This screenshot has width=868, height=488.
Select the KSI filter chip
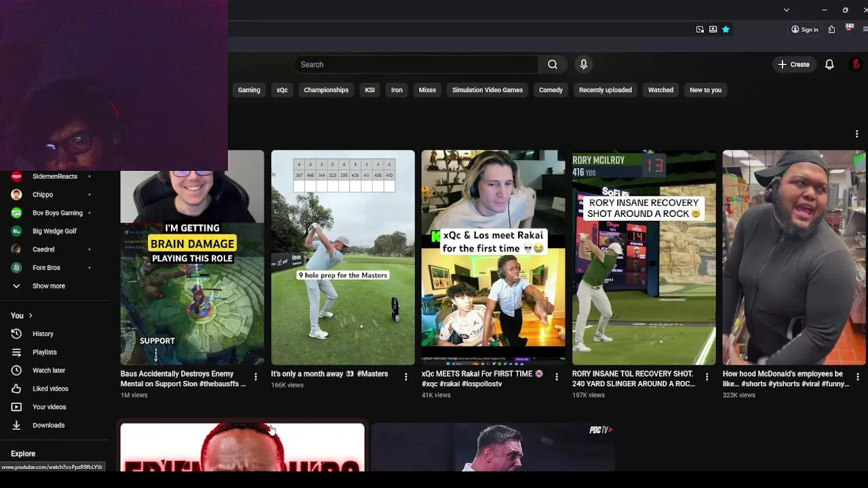coord(370,89)
